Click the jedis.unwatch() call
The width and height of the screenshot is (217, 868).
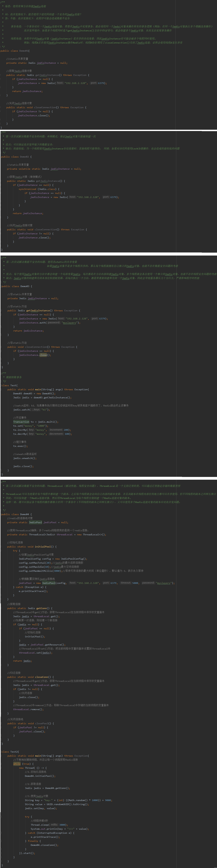tap(25, 458)
